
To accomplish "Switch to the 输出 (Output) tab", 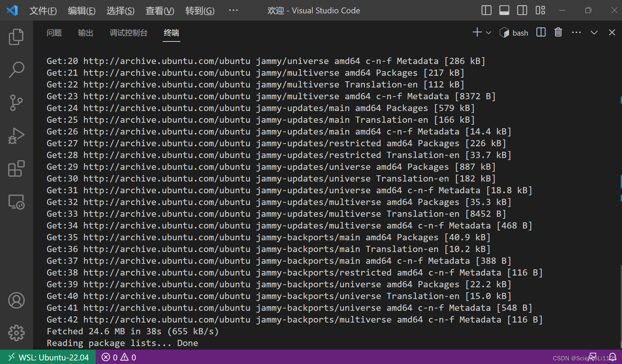I will coord(86,33).
